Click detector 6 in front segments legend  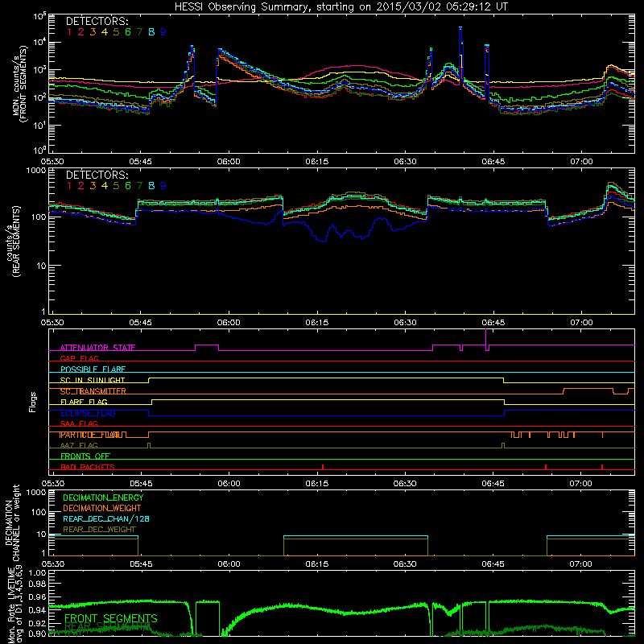pos(128,32)
